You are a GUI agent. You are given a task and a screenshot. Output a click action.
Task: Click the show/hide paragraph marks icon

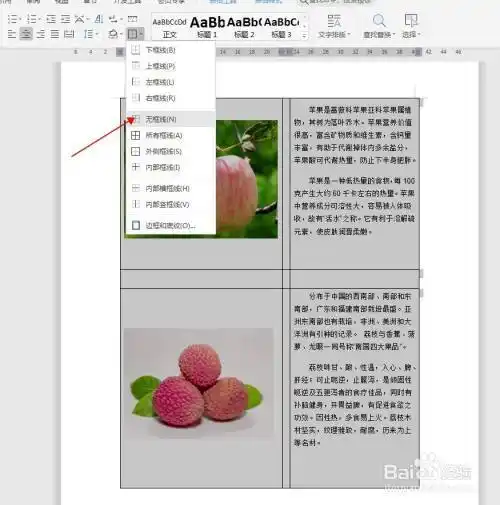click(x=114, y=19)
